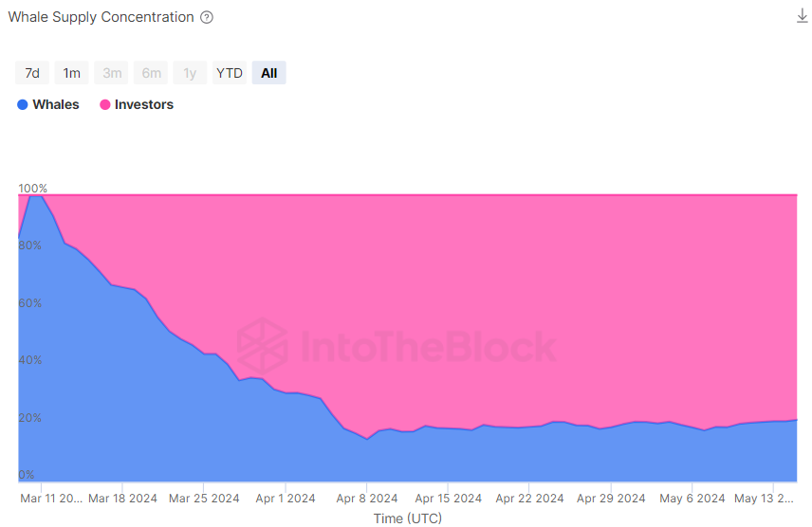The image size is (812, 527).
Task: Click the Mar 18 2024 axis label
Action: pos(123,499)
